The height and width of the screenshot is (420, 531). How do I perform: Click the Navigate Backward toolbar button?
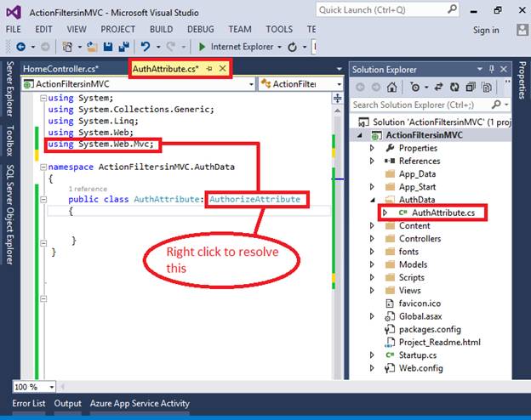[x=20, y=47]
